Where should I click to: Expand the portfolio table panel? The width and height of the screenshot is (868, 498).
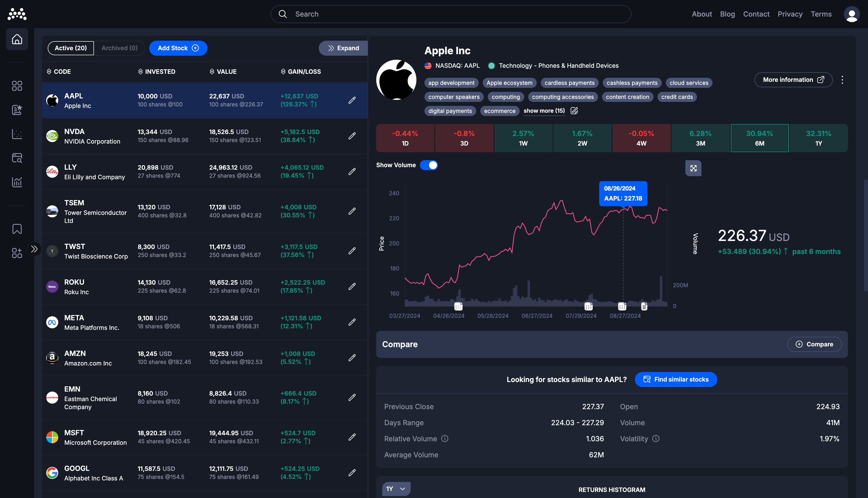[343, 48]
